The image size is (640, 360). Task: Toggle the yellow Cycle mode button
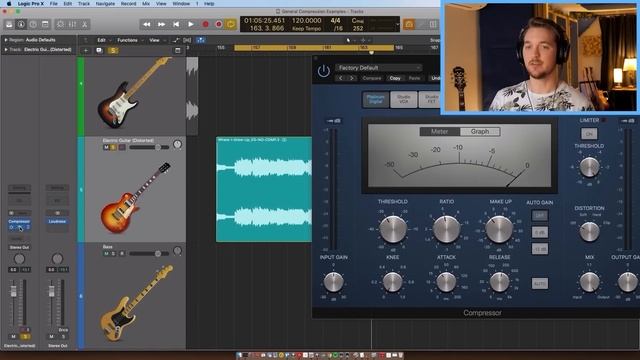[x=231, y=24]
